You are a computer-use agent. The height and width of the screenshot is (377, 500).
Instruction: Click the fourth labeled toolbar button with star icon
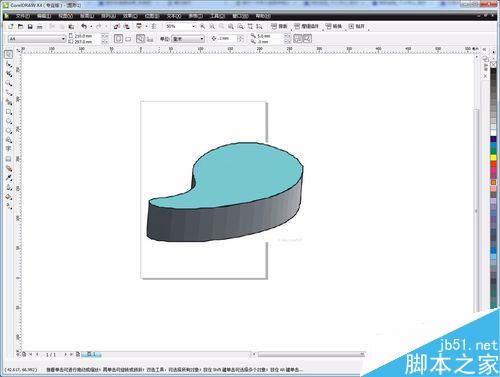click(357, 26)
